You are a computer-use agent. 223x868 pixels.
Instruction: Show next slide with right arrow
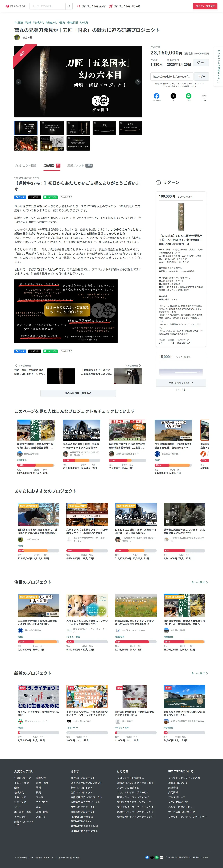coord(138,82)
